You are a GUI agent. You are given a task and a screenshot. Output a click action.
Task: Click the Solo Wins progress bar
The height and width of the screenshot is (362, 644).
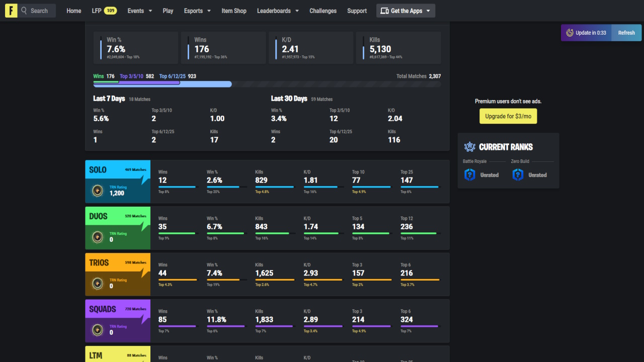pos(178,187)
